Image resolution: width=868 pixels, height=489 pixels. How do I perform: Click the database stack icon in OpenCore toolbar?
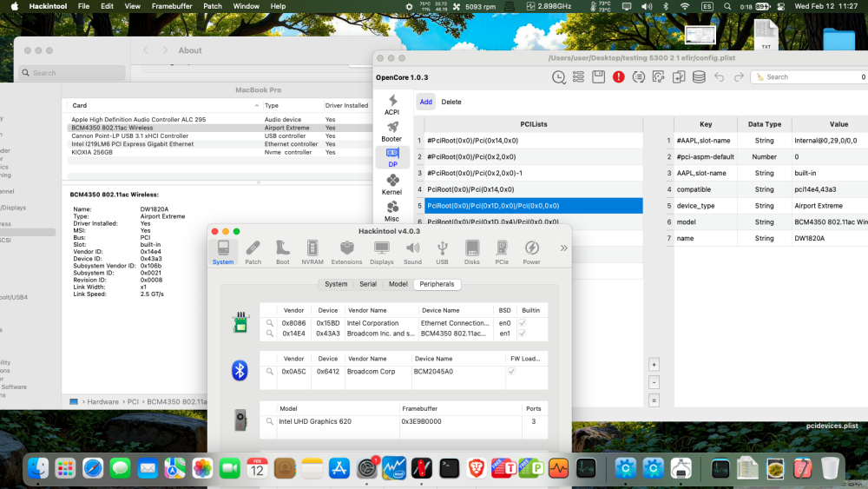pos(699,77)
